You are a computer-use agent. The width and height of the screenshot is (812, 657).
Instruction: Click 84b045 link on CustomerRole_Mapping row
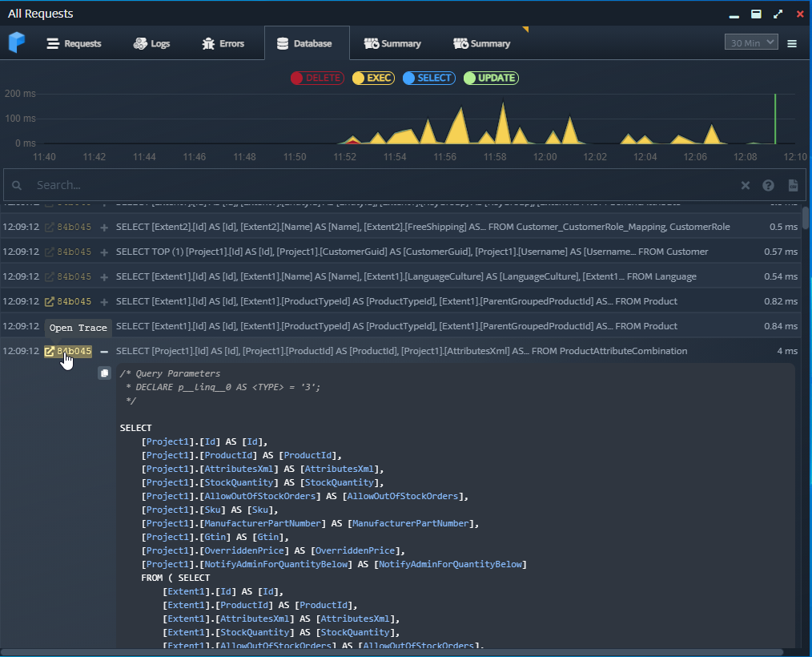coord(74,227)
